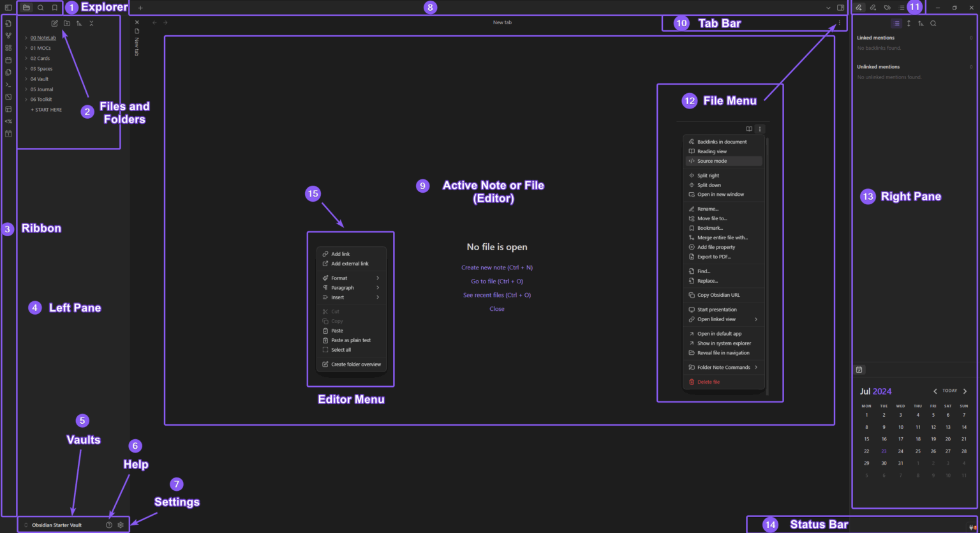
Task: Select July 23 in the calendar
Action: point(884,451)
